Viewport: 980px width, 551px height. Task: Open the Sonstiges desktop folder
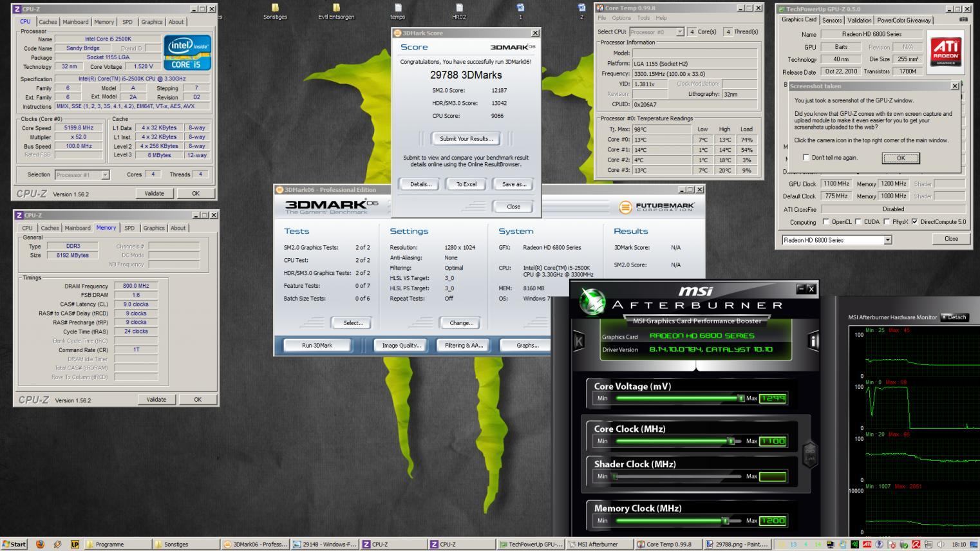275,12
